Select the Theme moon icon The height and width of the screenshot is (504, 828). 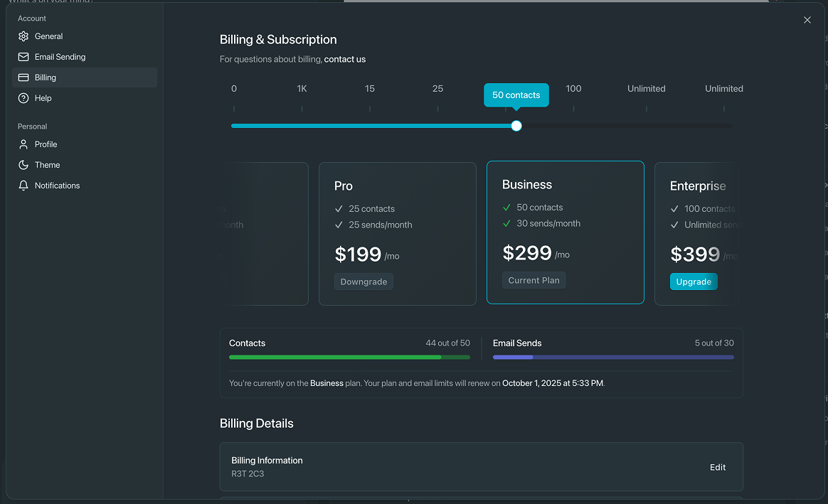point(22,165)
